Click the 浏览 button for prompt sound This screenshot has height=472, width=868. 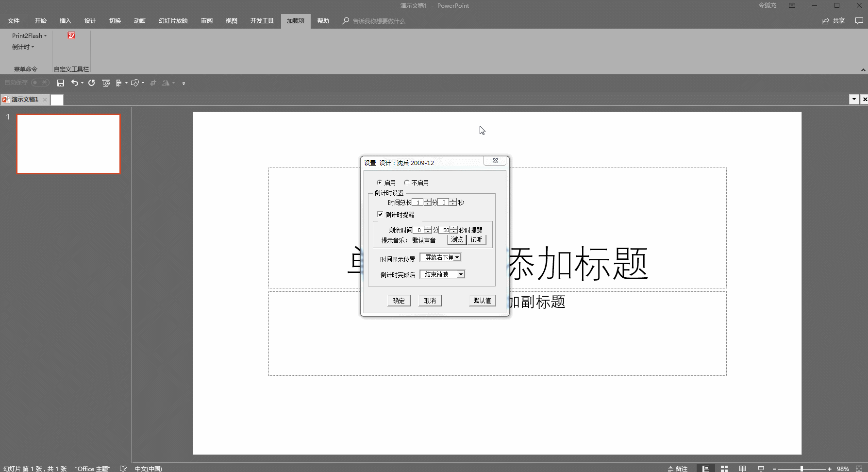[456, 239]
